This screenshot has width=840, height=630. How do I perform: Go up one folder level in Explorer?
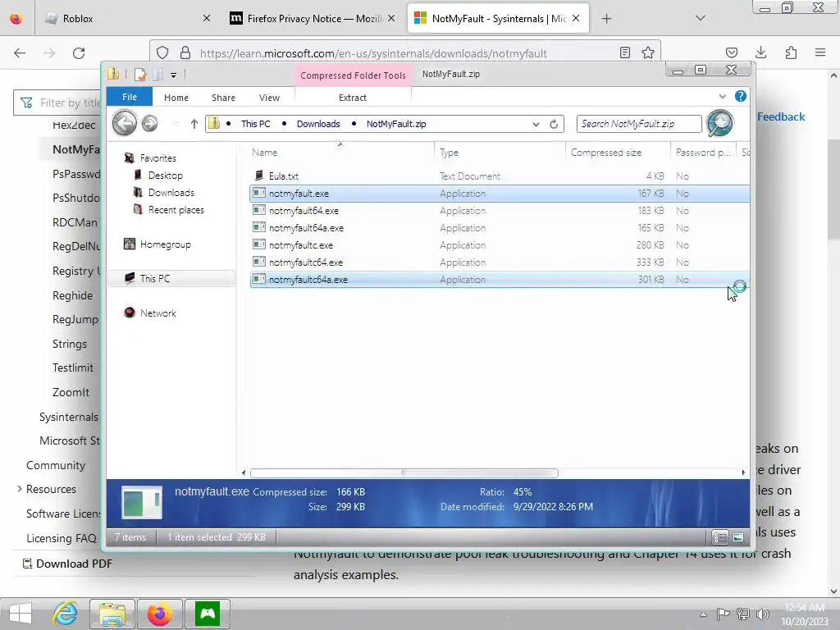tap(194, 125)
